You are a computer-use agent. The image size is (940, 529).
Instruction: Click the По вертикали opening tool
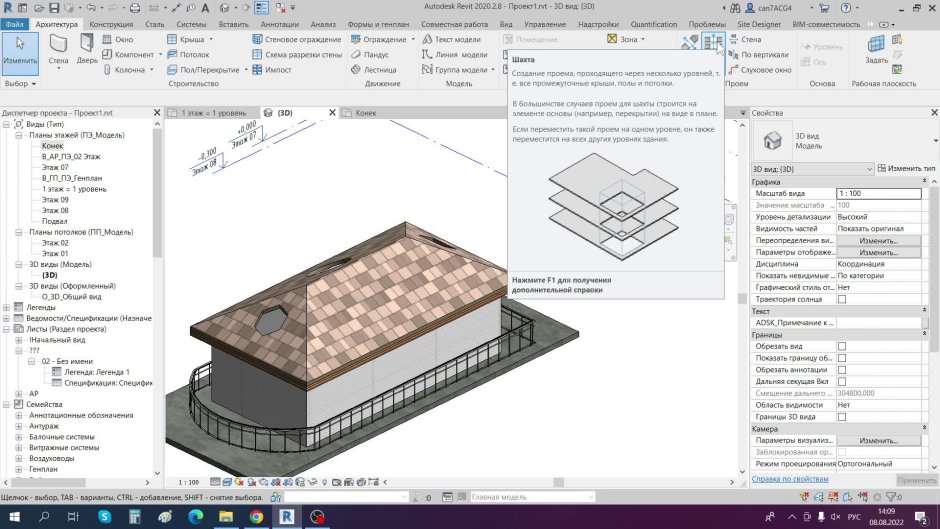758,55
